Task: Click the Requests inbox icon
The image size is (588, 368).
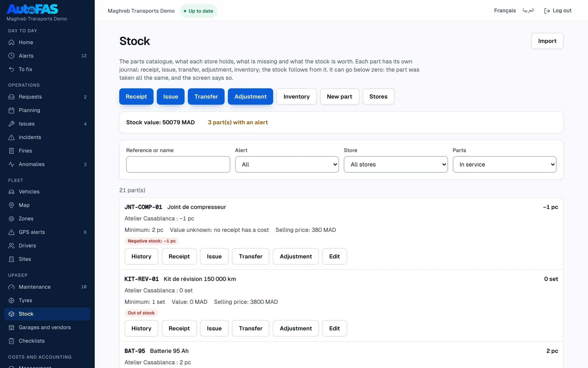Action: point(11,97)
